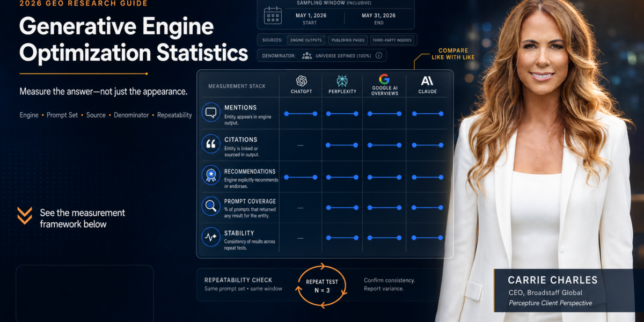Click 'Measure the answer—not just the appearance.'
The width and height of the screenshot is (644, 322).
104,91
